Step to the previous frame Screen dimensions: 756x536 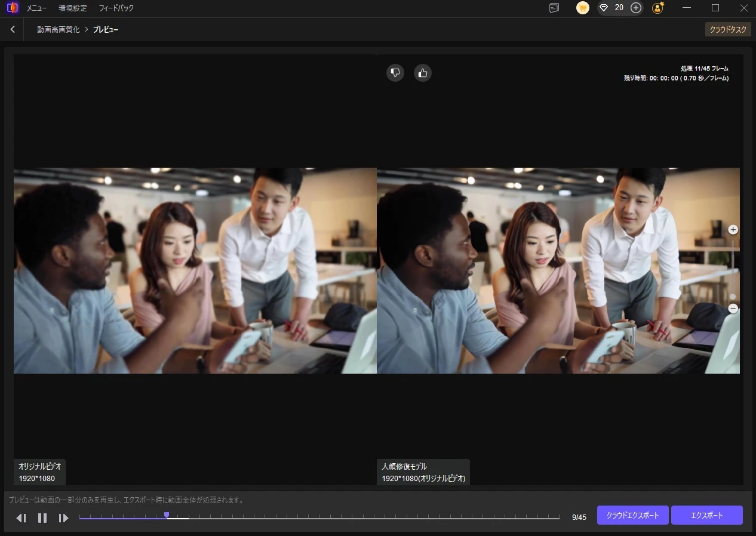[x=21, y=518]
